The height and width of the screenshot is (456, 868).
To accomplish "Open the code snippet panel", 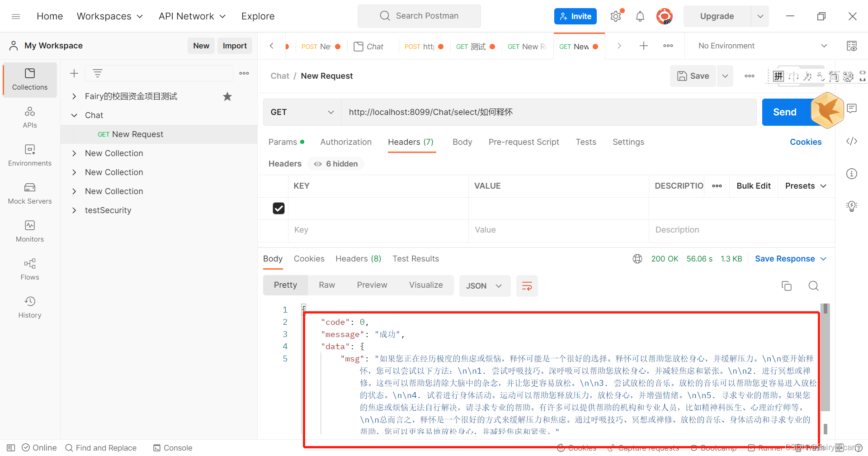I will (x=851, y=141).
